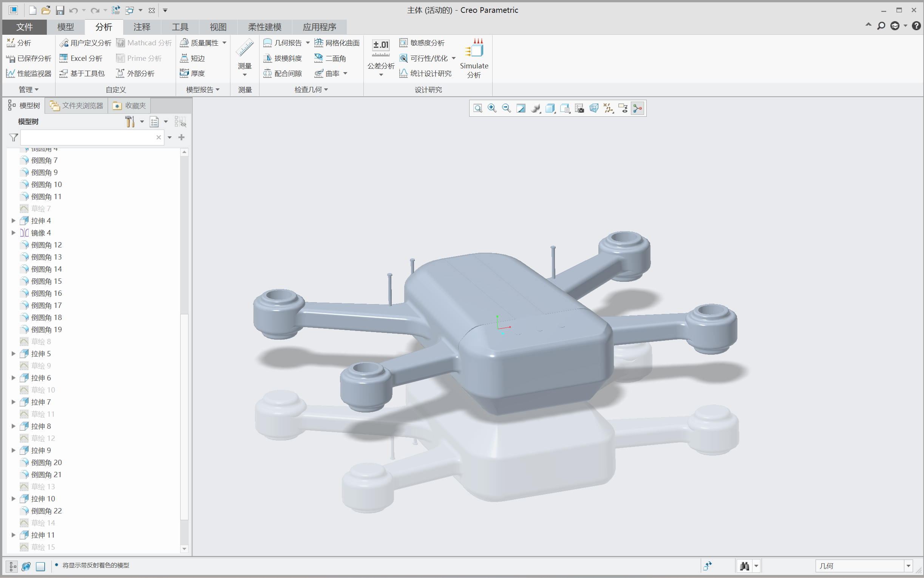Viewport: 924px width, 578px height.
Task: Click the Save icon in quick access toolbar
Action: 60,10
